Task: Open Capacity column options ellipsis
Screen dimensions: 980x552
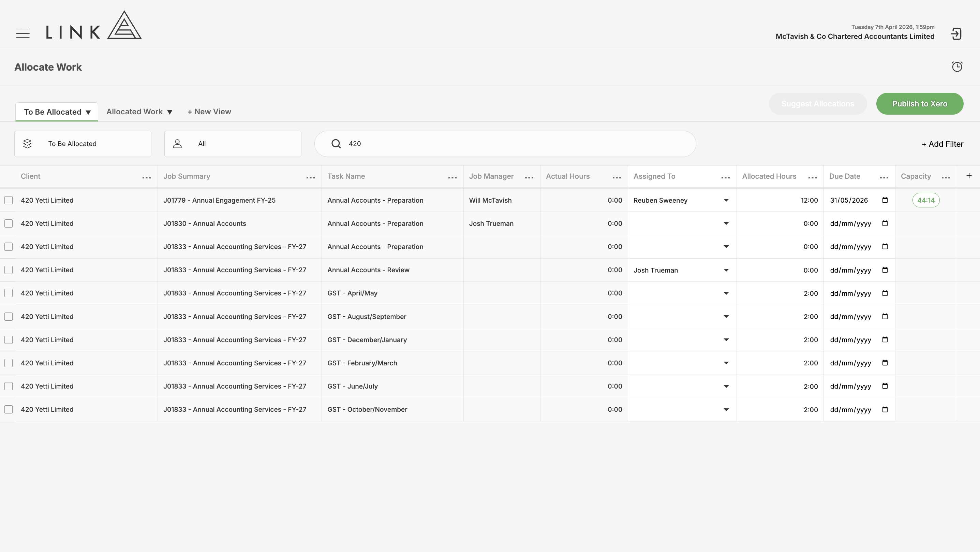Action: pyautogui.click(x=946, y=177)
